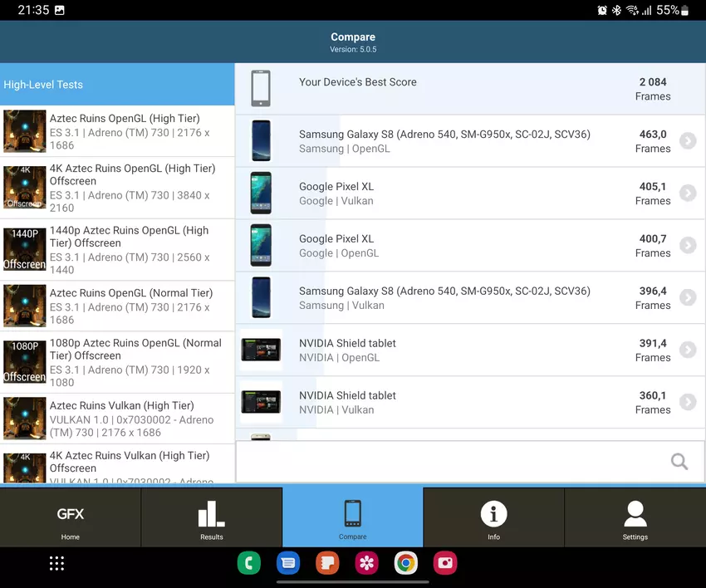This screenshot has height=588, width=706.
Task: Launch Chrome from the taskbar
Action: [x=406, y=563]
